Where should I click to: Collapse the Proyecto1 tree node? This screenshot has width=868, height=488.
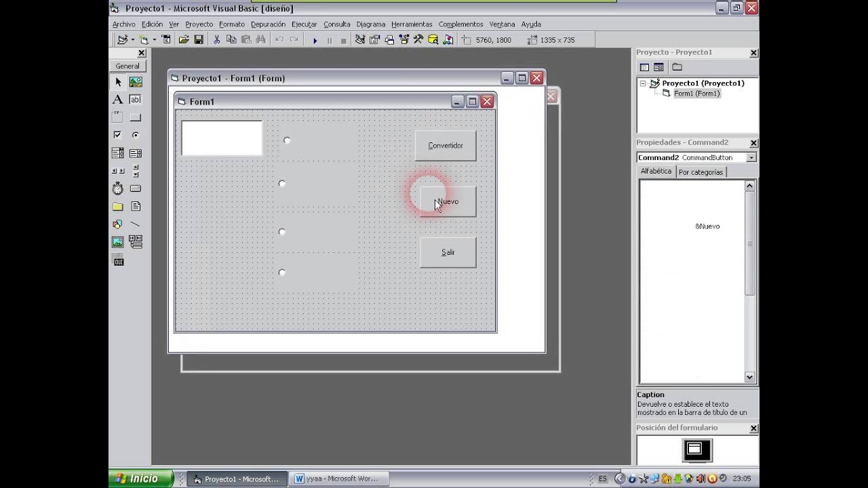click(643, 83)
